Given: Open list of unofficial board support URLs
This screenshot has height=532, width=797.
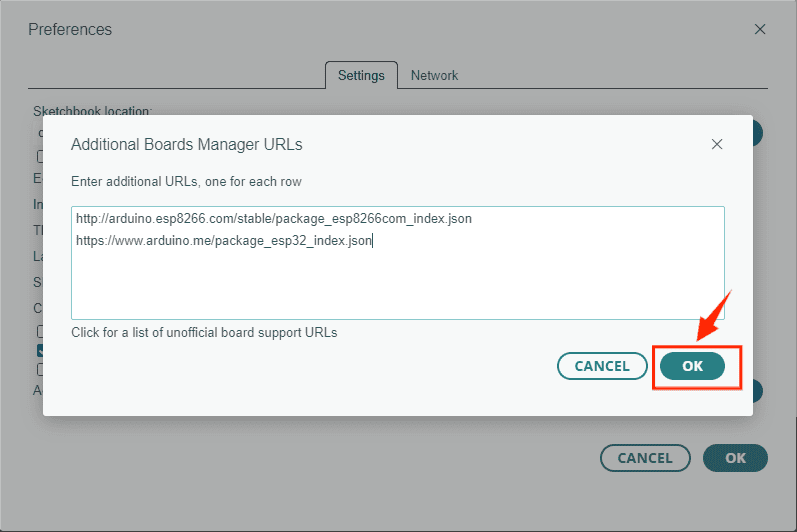Looking at the screenshot, I should 204,333.
